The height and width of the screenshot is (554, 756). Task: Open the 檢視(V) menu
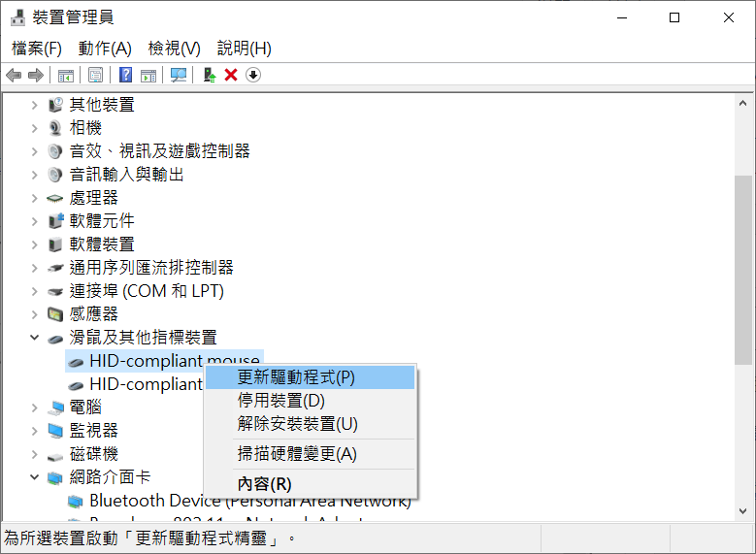pos(174,49)
